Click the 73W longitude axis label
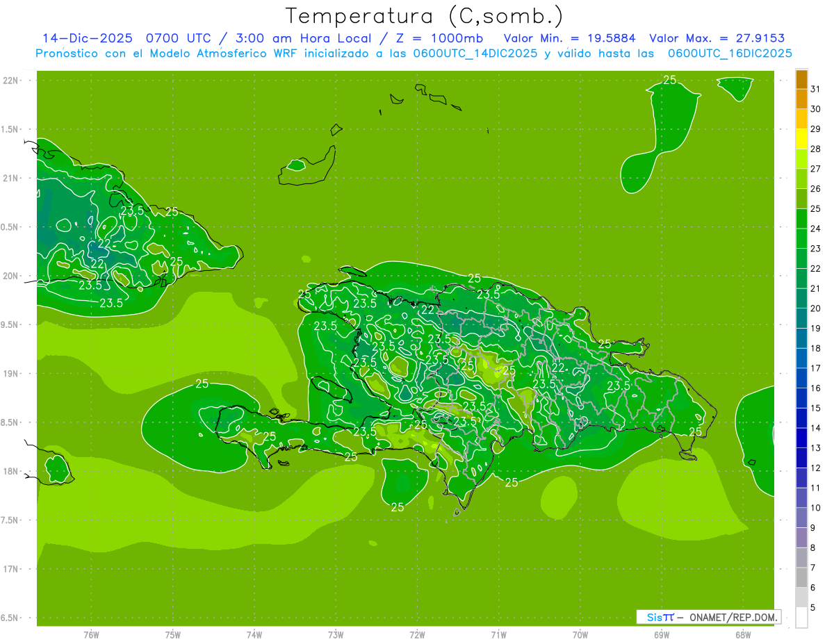 (336, 635)
